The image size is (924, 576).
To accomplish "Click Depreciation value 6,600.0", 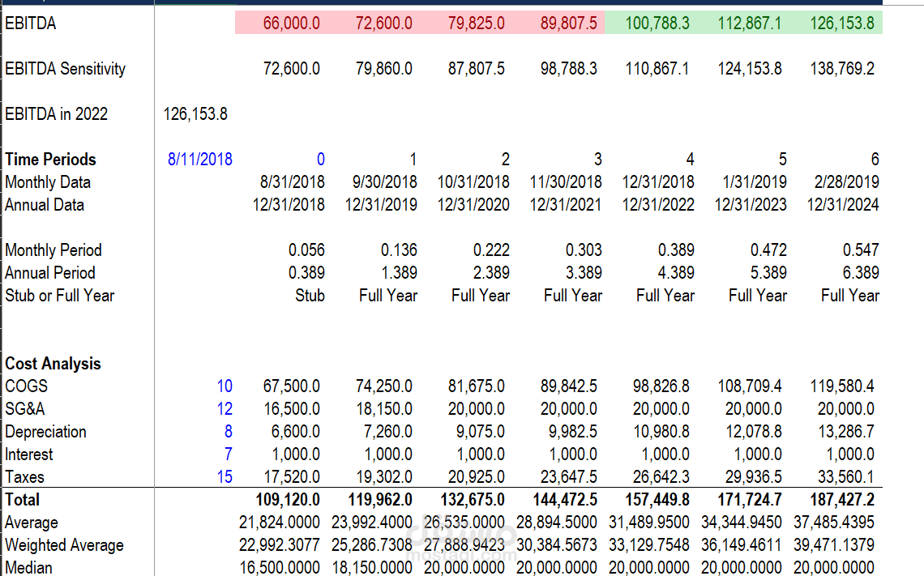I will click(x=295, y=432).
